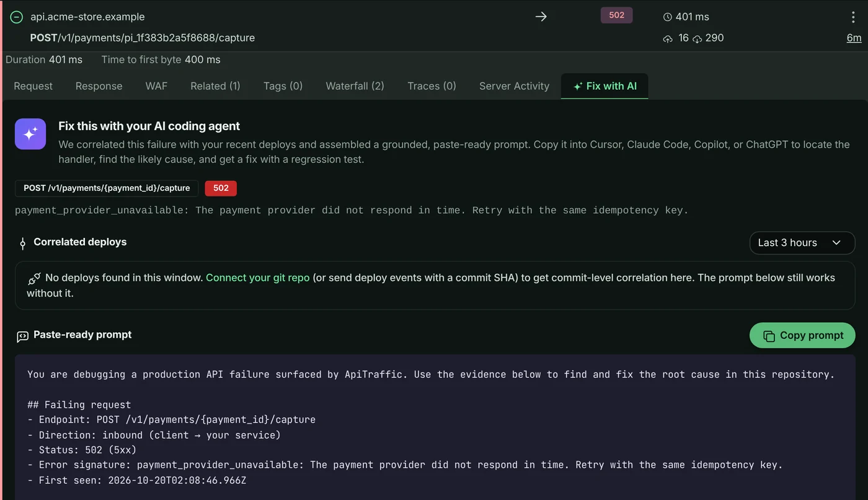The height and width of the screenshot is (500, 868).
Task: Open the Waterfall (2) tab
Action: coord(355,86)
